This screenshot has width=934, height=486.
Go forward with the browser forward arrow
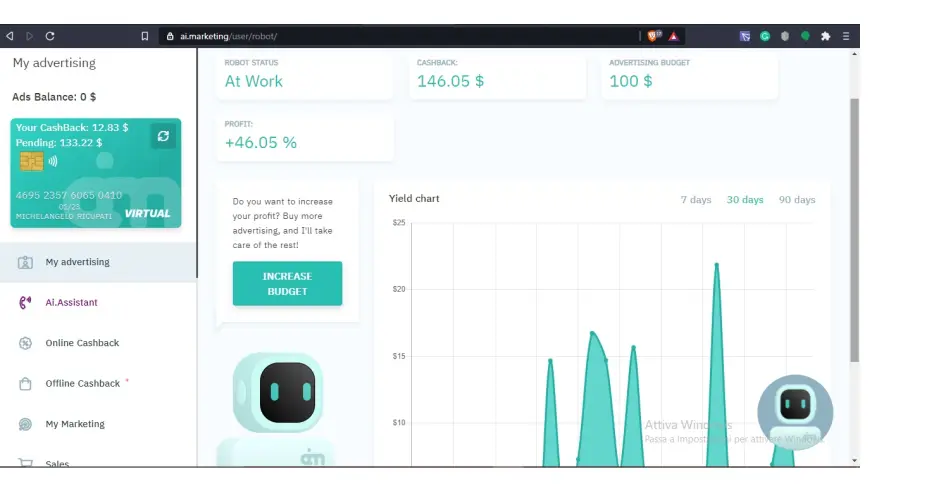29,36
